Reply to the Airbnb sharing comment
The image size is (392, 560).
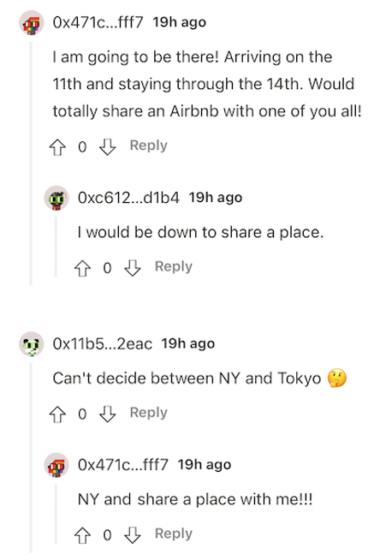[149, 146]
